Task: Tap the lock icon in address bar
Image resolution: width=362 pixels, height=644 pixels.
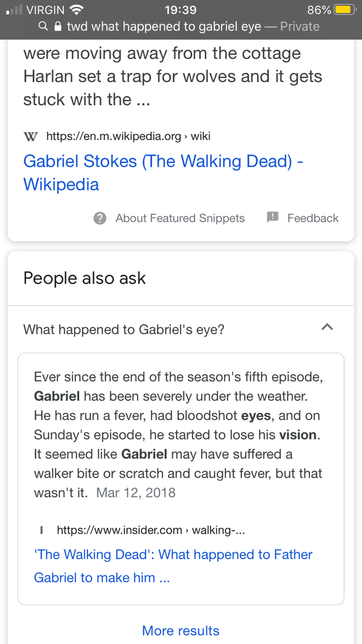Action: tap(58, 26)
